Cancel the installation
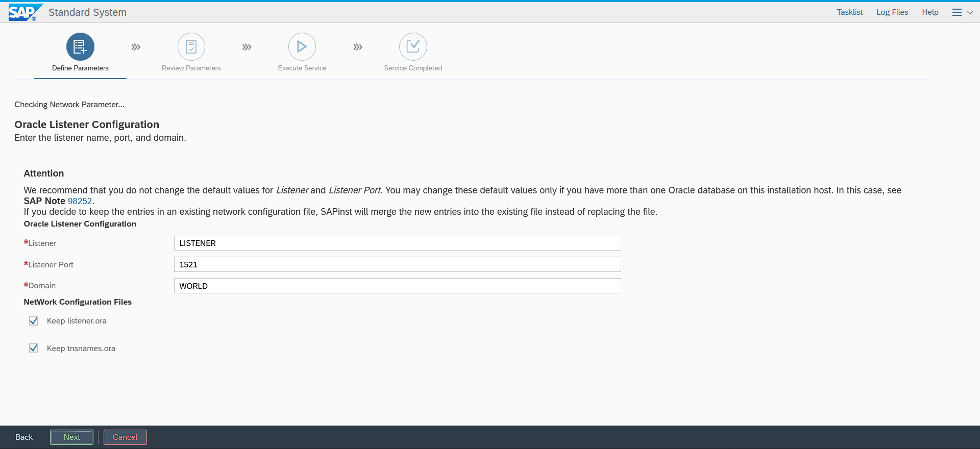The height and width of the screenshot is (449, 980). tap(125, 437)
